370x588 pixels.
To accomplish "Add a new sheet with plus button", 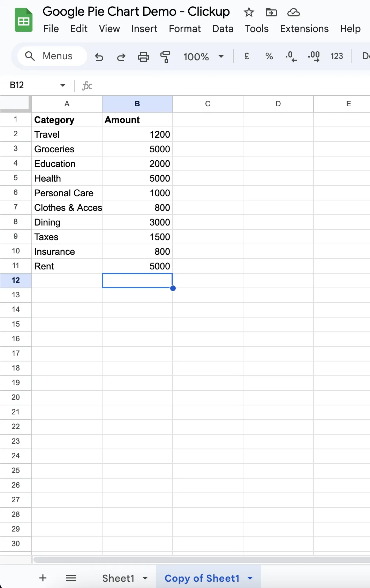I will pos(43,578).
